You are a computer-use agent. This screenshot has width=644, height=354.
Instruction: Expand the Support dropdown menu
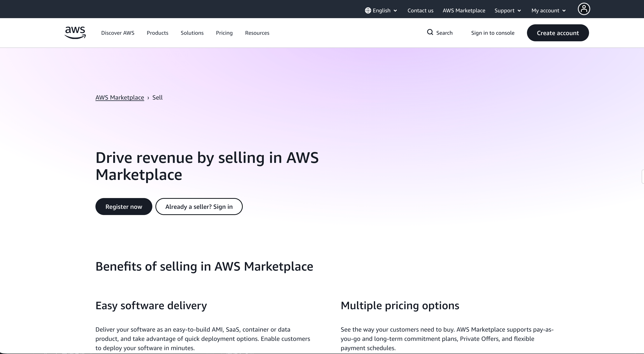pyautogui.click(x=508, y=10)
